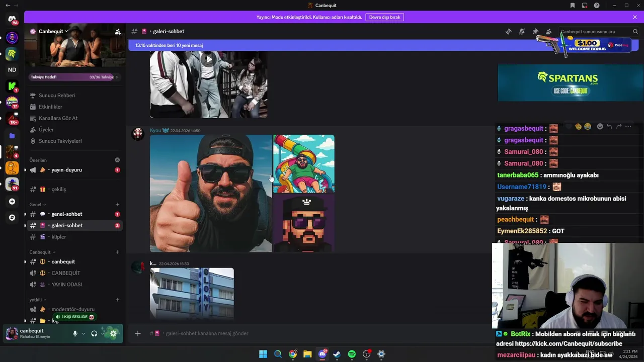Open the çekiliş channel
This screenshot has width=644, height=362.
[74, 189]
